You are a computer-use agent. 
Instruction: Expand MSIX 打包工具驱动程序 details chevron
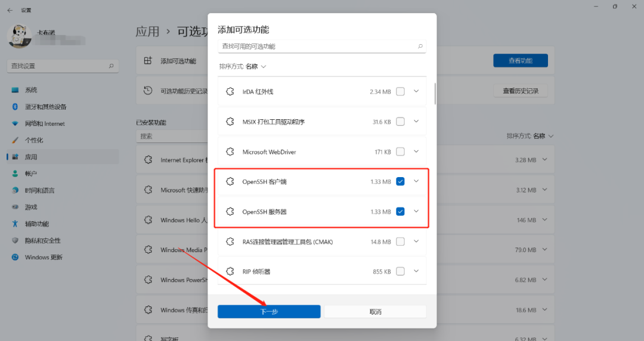(416, 121)
